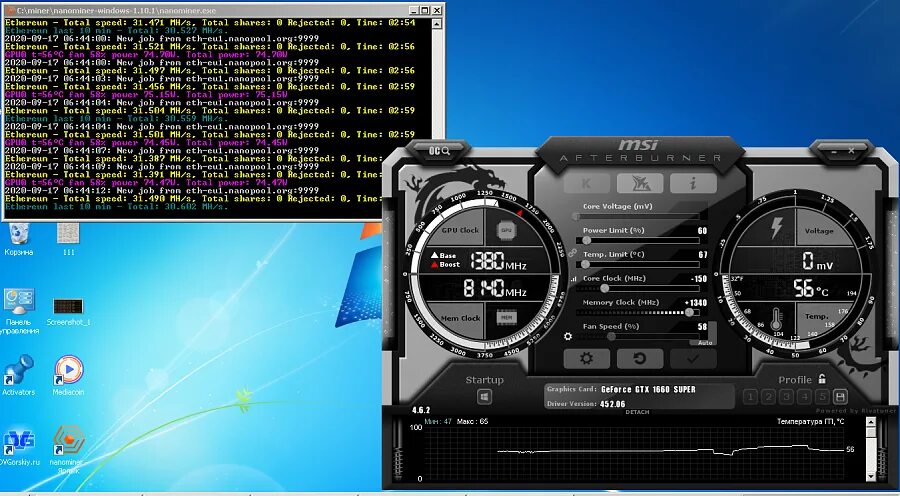
Task: Select profile slot 1
Action: pos(750,397)
